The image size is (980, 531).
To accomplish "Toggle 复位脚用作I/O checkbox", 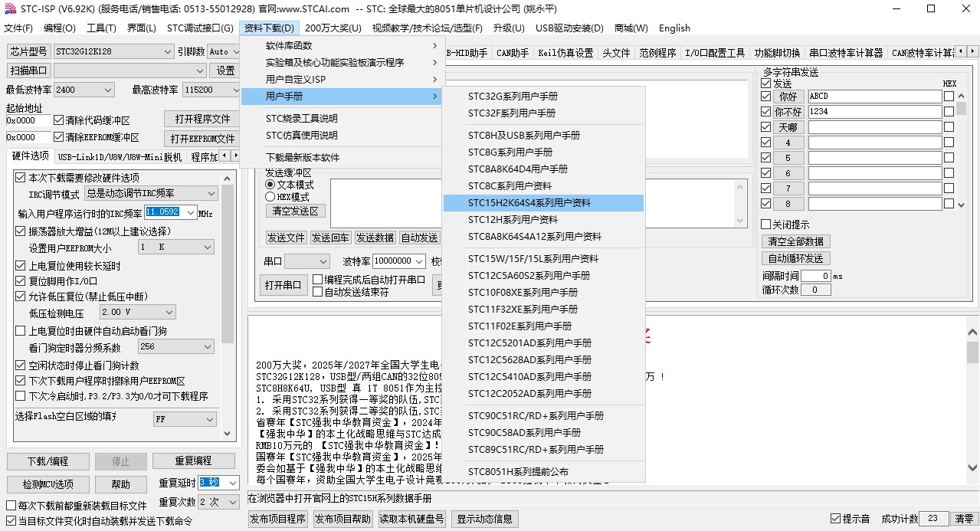I will click(21, 280).
